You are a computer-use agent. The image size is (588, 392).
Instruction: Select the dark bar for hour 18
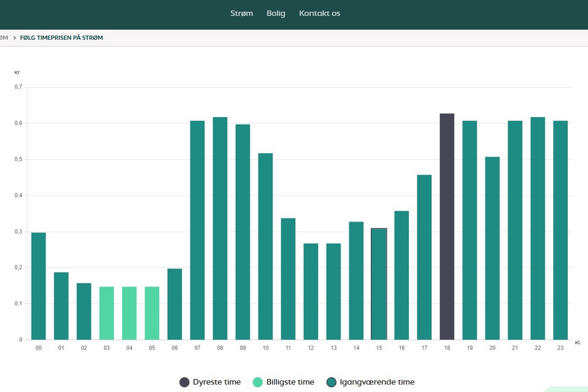(447, 226)
